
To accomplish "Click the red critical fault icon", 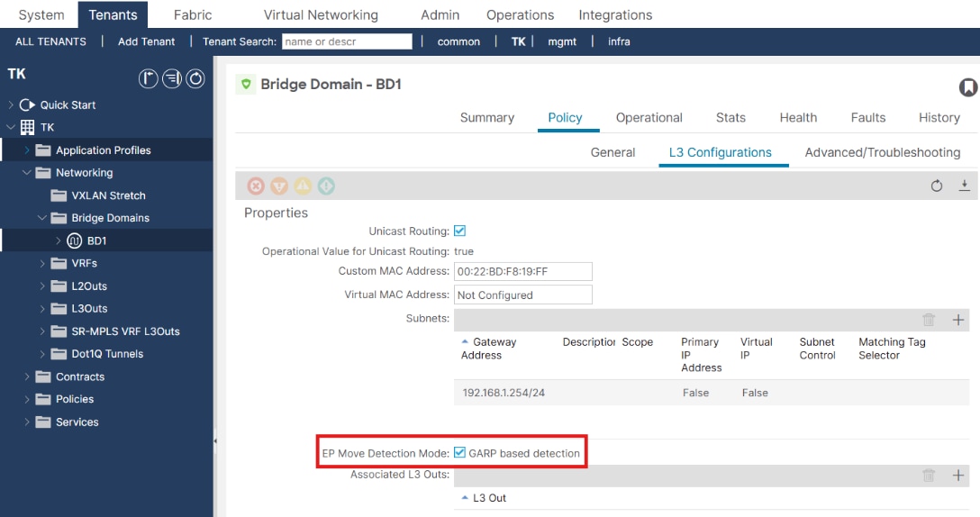I will point(256,186).
